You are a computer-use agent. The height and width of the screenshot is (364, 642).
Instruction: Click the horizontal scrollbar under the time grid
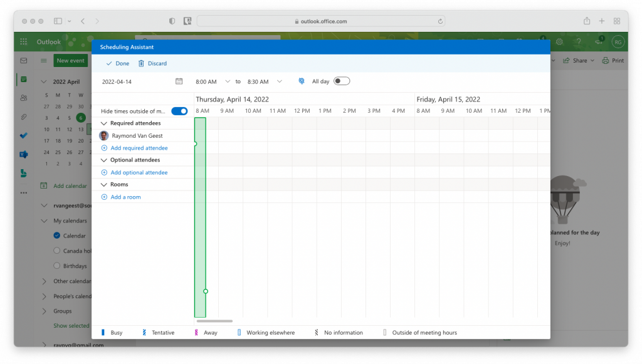coord(214,321)
